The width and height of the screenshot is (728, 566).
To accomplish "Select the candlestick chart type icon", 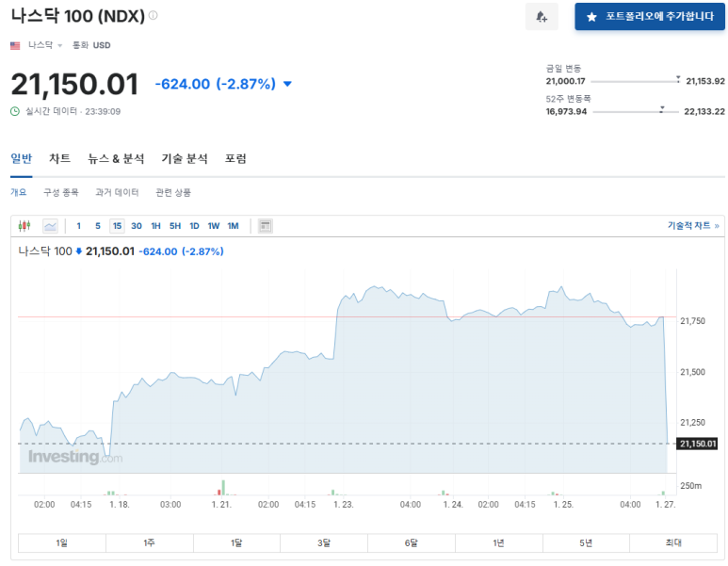I will [24, 226].
